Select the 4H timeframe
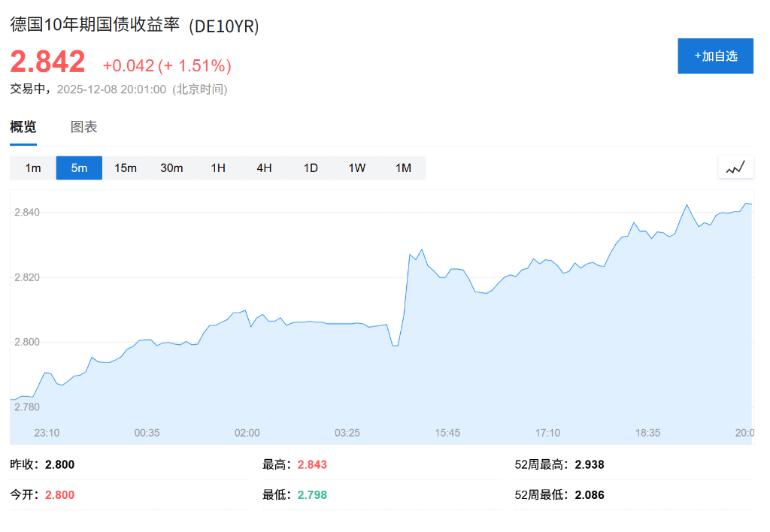Screen dimensions: 770x532 (x=264, y=168)
